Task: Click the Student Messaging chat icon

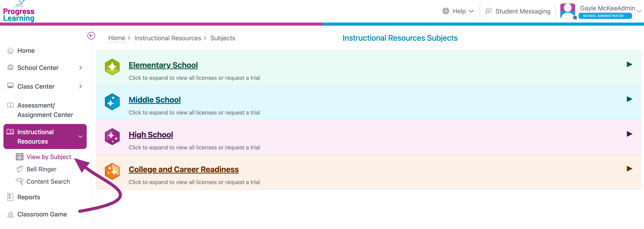Action: pyautogui.click(x=489, y=11)
